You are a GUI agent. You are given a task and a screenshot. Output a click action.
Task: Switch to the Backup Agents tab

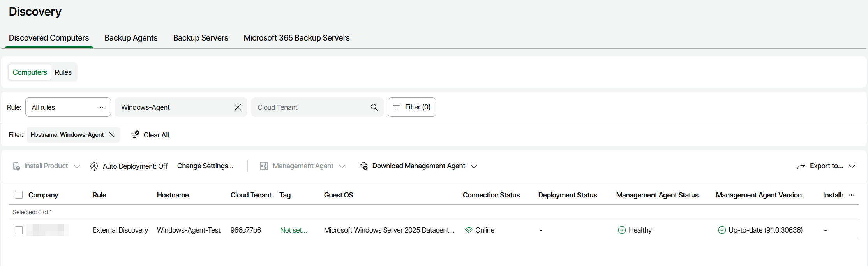131,38
